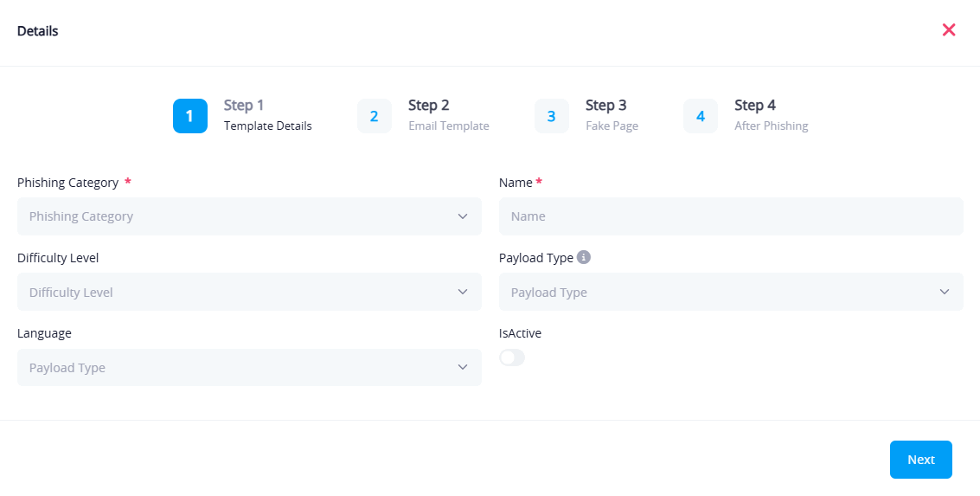Jump to Step 4 After Phishing
Image resolution: width=980 pixels, height=496 pixels.
click(771, 116)
